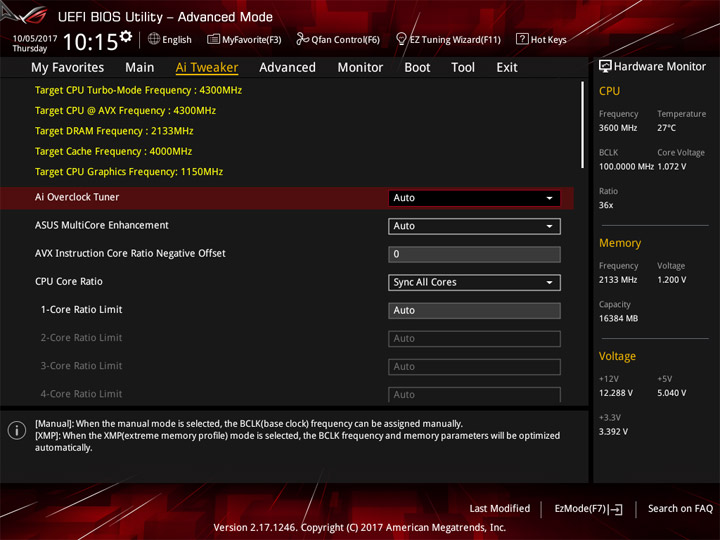The image size is (720, 540).
Task: Click the 1-Core Ratio Limit label
Action: pos(81,310)
